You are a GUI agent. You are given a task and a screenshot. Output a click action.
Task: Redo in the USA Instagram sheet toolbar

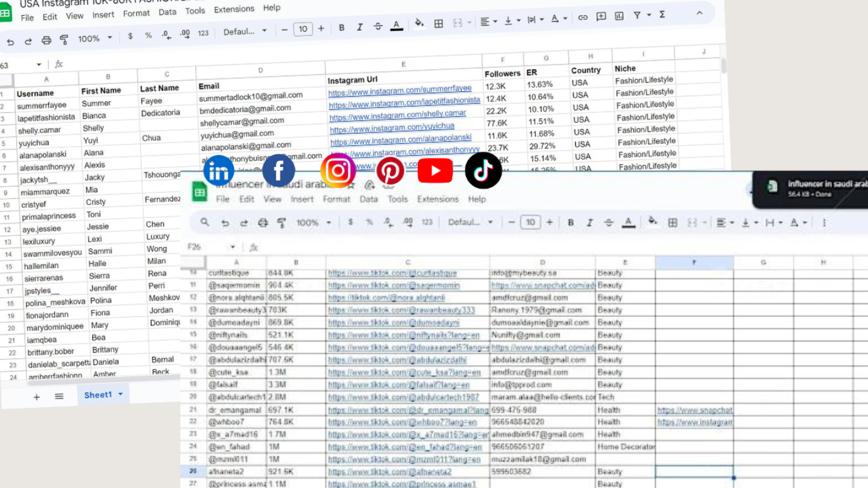[x=28, y=41]
